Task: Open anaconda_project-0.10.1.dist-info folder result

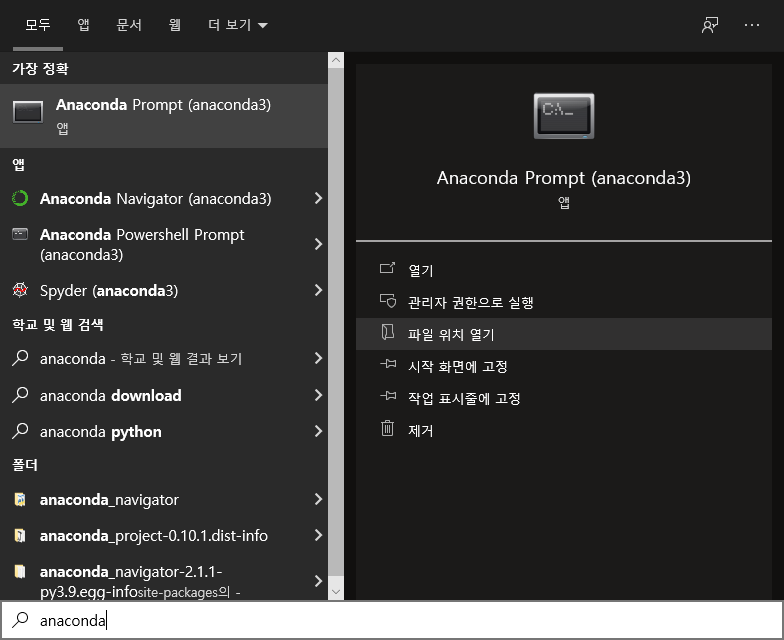Action: (164, 535)
